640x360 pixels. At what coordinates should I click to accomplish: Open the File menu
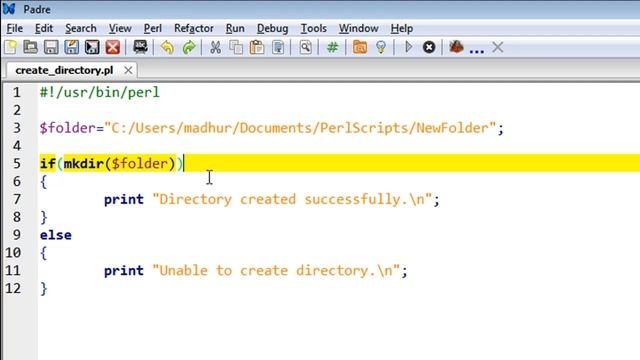[x=15, y=28]
